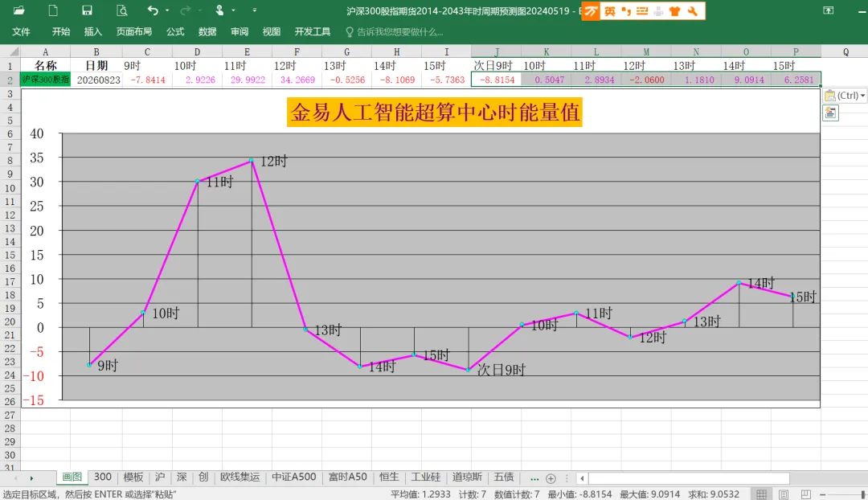Select column Q header
This screenshot has width=868, height=500.
tap(845, 51)
